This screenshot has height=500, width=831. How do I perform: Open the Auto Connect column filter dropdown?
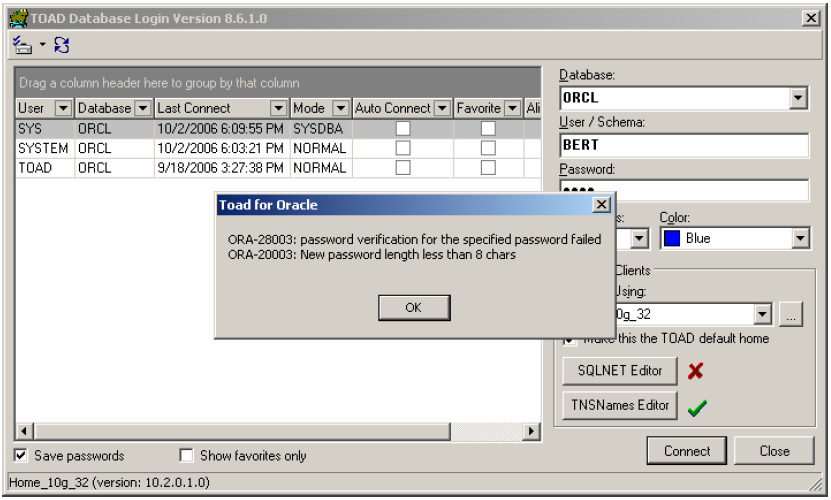(443, 108)
